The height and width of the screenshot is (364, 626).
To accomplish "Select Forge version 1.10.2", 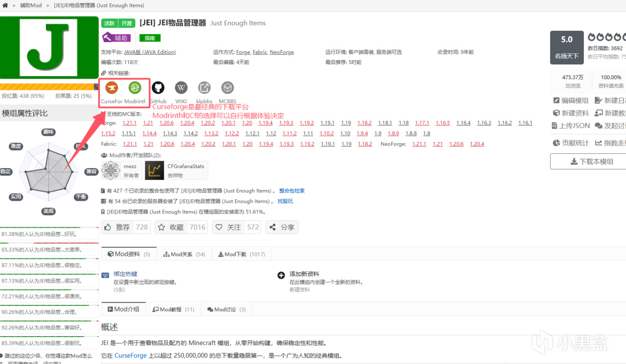I will tap(327, 133).
